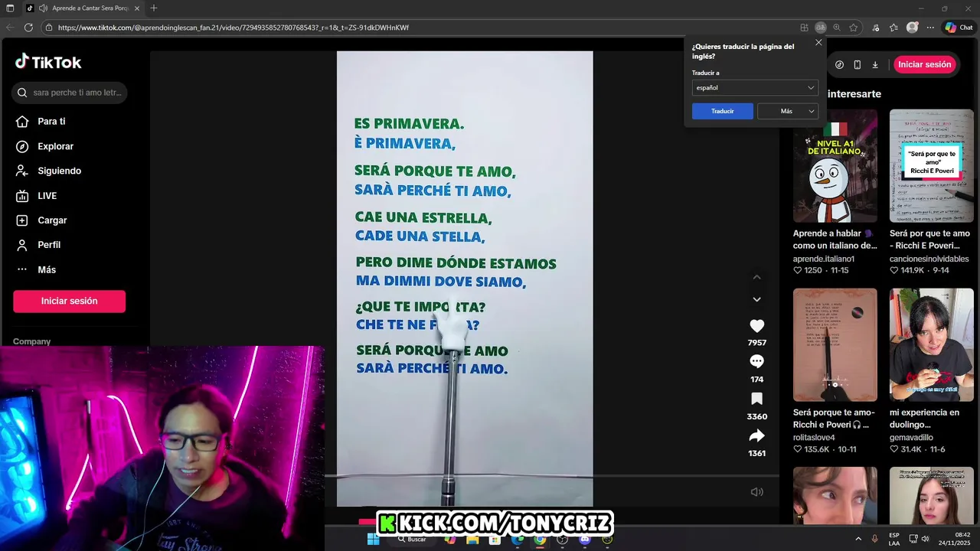The image size is (980, 551).
Task: Open the gemavadillo duolingo video thumbnail
Action: click(932, 344)
